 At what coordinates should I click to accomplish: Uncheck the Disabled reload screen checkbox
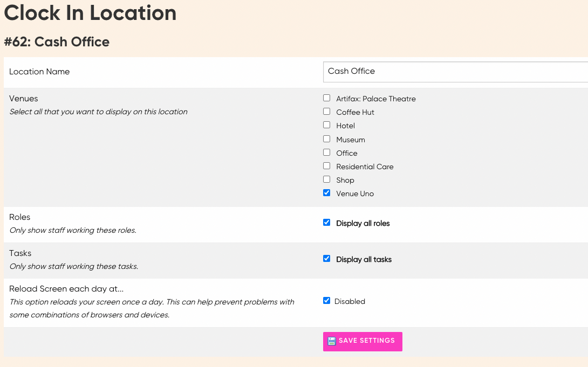326,301
